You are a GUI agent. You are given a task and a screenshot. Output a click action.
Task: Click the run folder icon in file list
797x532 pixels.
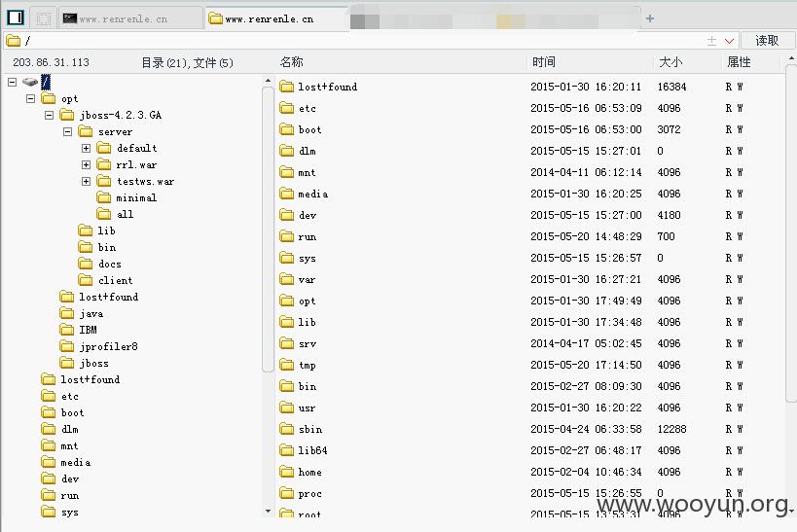(x=287, y=236)
